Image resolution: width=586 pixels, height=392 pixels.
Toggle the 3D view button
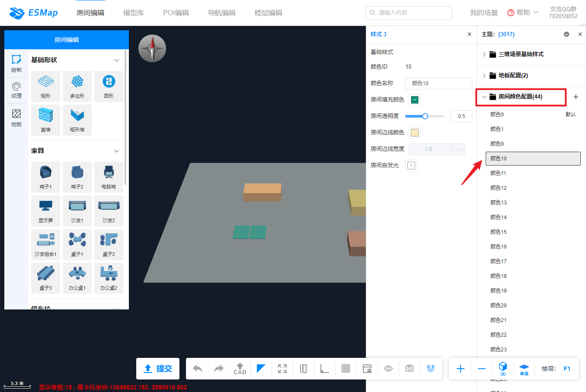(x=503, y=369)
